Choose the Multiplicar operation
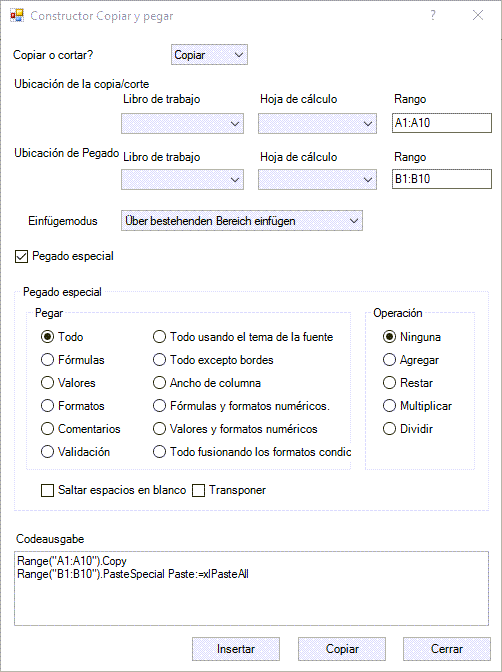The width and height of the screenshot is (502, 672). pos(389,406)
